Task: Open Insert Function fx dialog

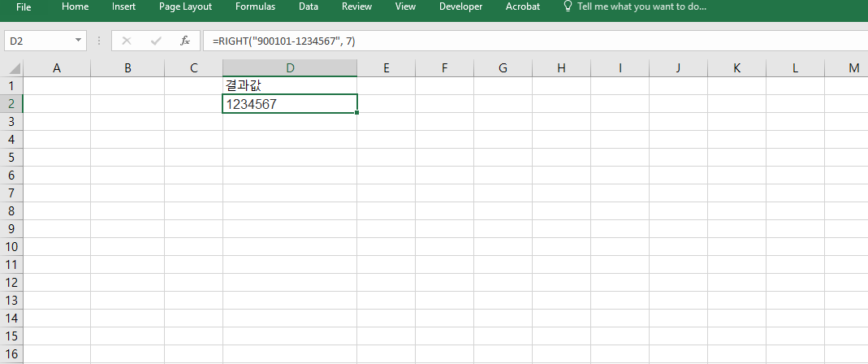Action: click(x=185, y=41)
